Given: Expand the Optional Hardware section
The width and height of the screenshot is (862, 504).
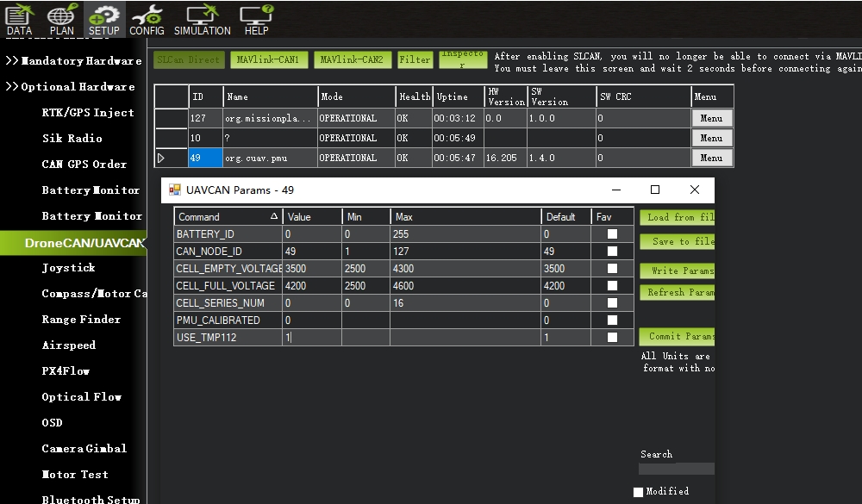Looking at the screenshot, I should (71, 87).
